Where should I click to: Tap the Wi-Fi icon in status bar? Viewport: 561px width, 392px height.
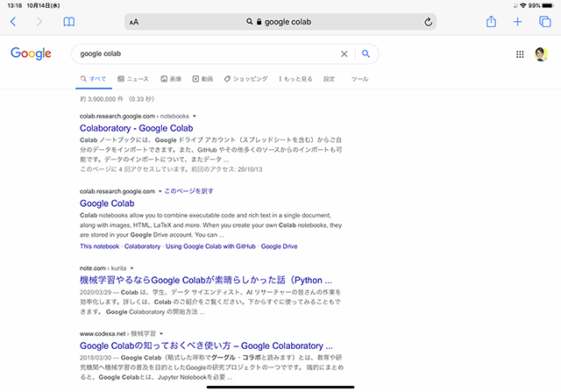point(523,5)
